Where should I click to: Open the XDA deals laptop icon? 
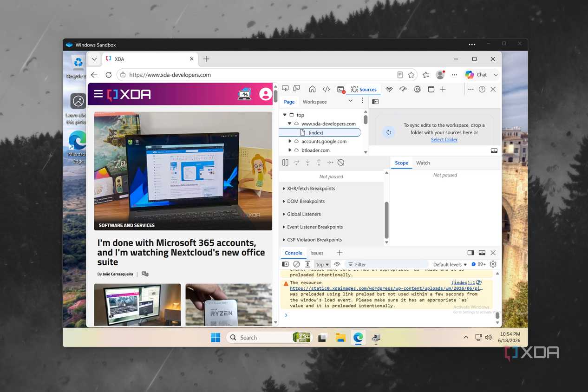point(244,94)
